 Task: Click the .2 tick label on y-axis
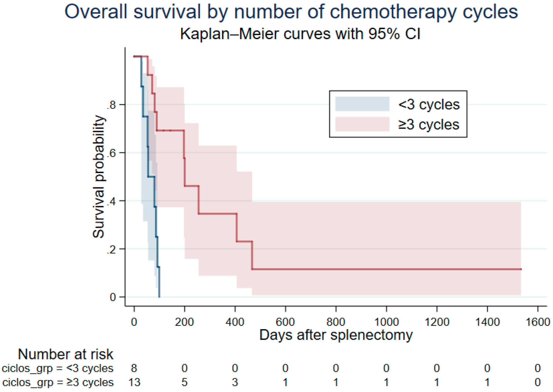(x=112, y=249)
